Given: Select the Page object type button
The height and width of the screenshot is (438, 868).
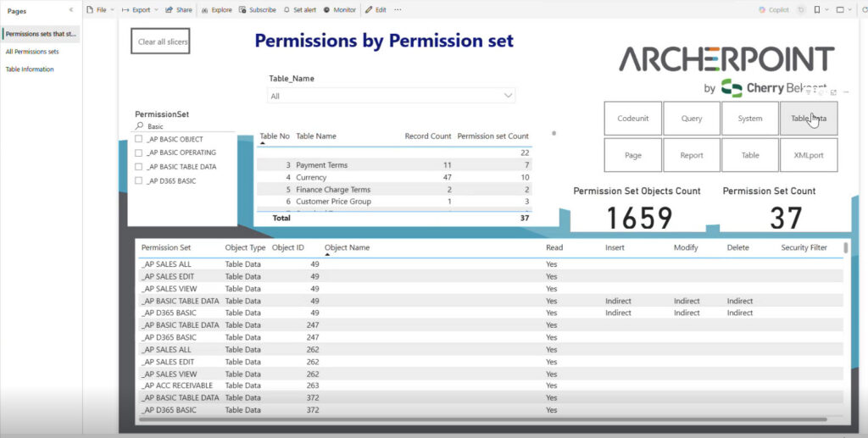Looking at the screenshot, I should click(x=632, y=155).
